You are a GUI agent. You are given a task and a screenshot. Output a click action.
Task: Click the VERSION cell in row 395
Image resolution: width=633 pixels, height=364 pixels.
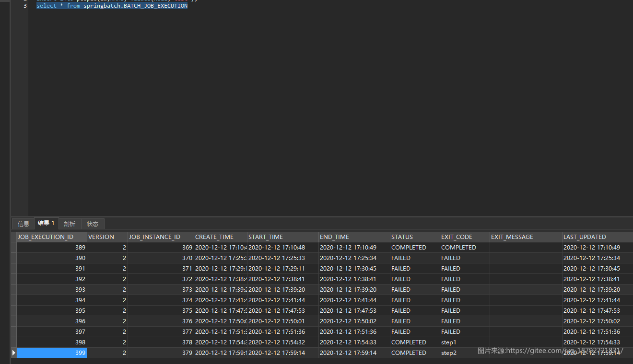pos(107,311)
